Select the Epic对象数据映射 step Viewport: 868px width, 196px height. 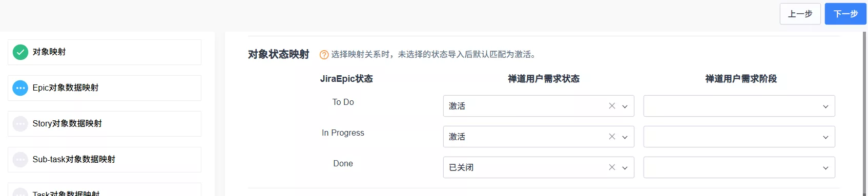[x=105, y=88]
